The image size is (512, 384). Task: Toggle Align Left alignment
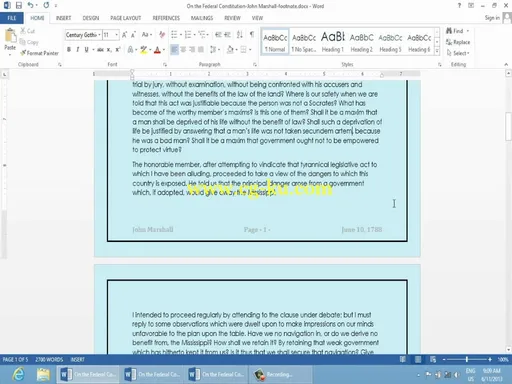[x=174, y=50]
